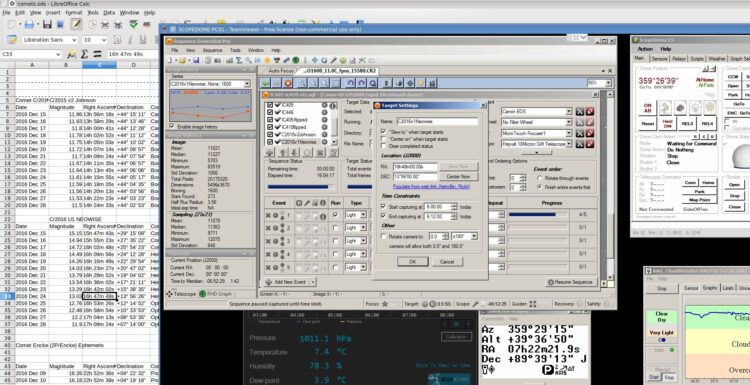Open the Series dropdown showing C2016v1Neowise
This screenshot has width=750, height=385.
click(210, 84)
